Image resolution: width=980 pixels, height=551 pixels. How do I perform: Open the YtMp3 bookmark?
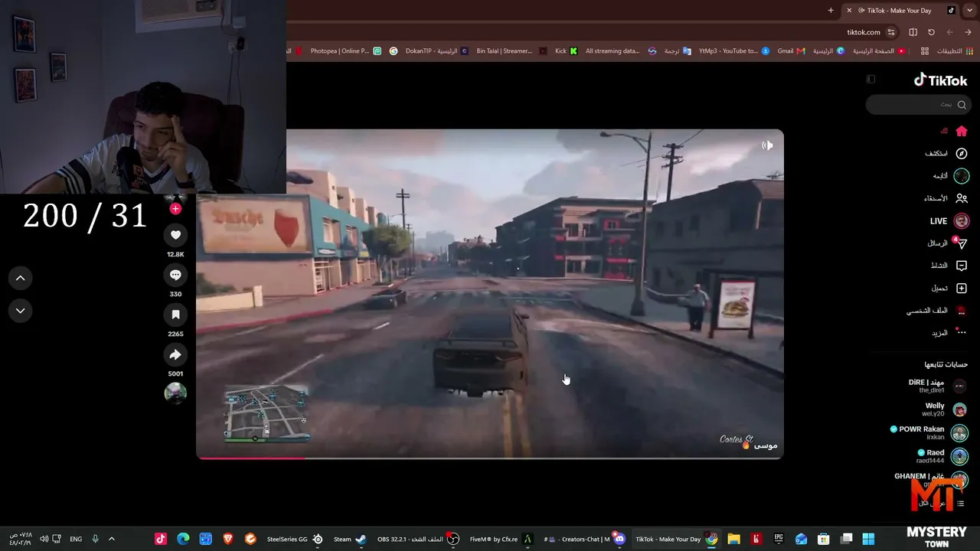pyautogui.click(x=734, y=51)
